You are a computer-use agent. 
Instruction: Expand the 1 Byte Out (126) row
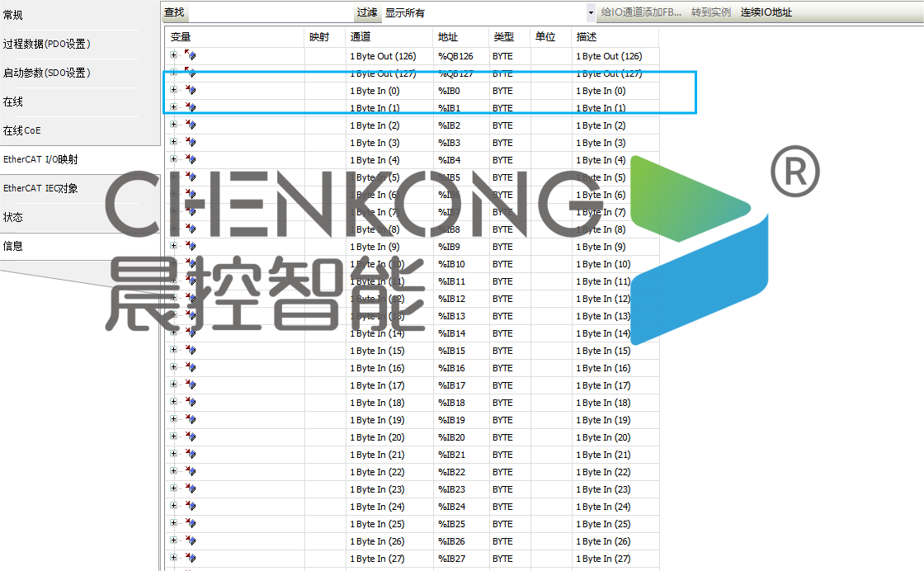pyautogui.click(x=173, y=54)
